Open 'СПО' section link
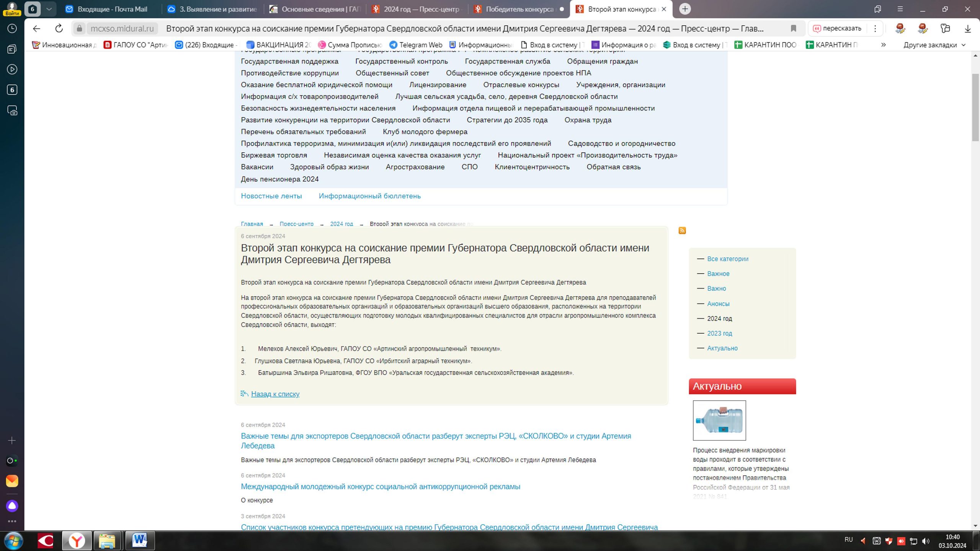 [x=469, y=167]
